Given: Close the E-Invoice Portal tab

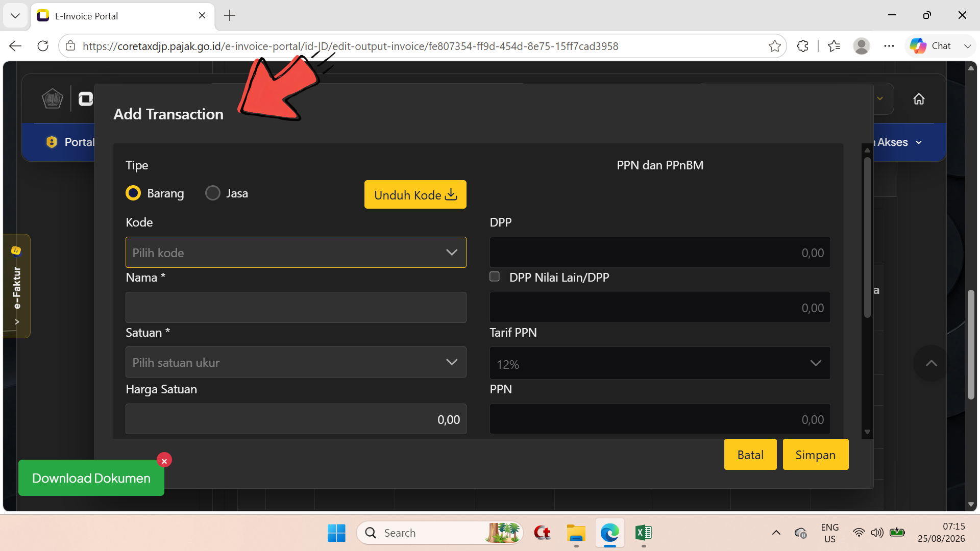Looking at the screenshot, I should pyautogui.click(x=202, y=15).
